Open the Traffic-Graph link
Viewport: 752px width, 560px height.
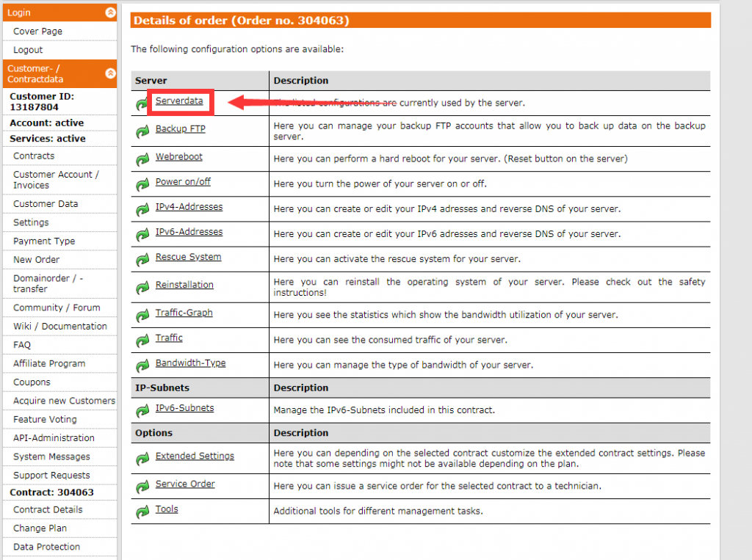point(184,313)
